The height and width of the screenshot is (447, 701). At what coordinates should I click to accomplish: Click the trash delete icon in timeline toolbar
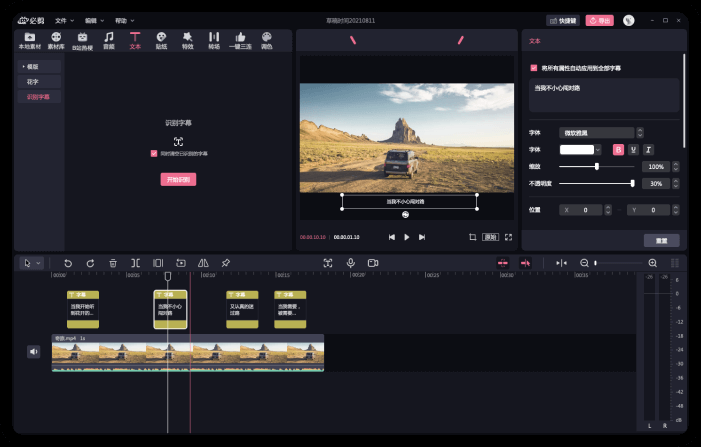(113, 262)
